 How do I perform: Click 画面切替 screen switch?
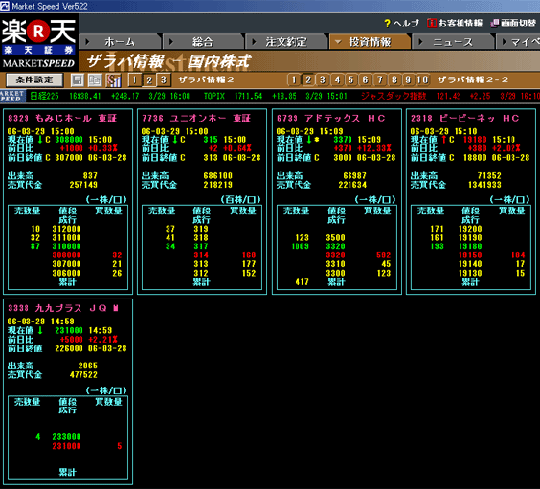513,23
